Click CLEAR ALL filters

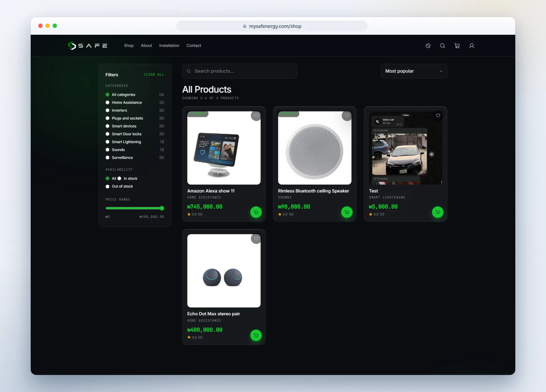(x=154, y=75)
